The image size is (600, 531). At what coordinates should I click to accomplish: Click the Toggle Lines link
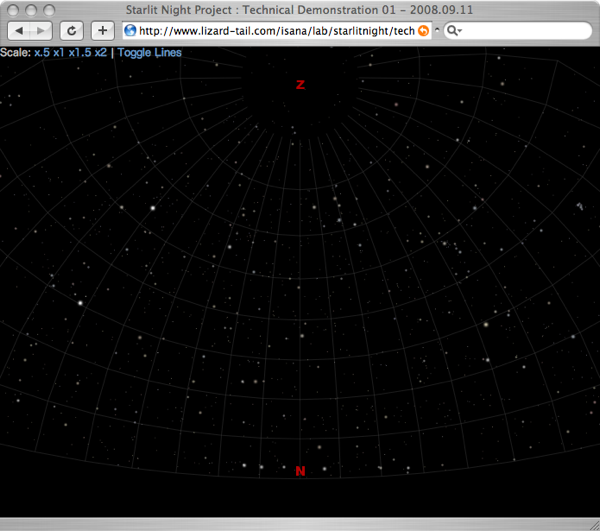click(x=149, y=52)
